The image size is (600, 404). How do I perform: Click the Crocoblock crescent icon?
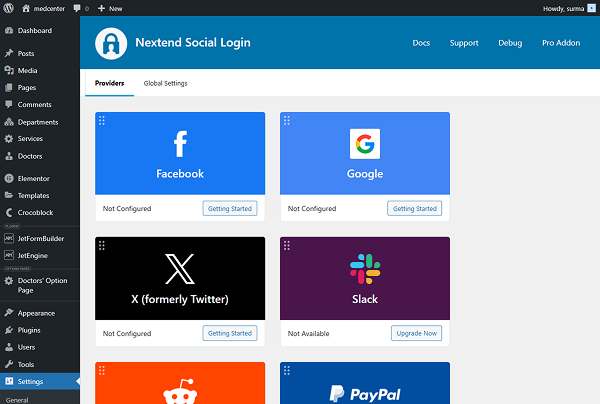pyautogui.click(x=9, y=212)
